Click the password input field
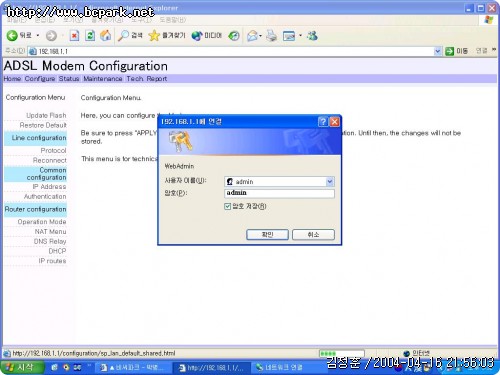500x375 pixels. click(279, 193)
